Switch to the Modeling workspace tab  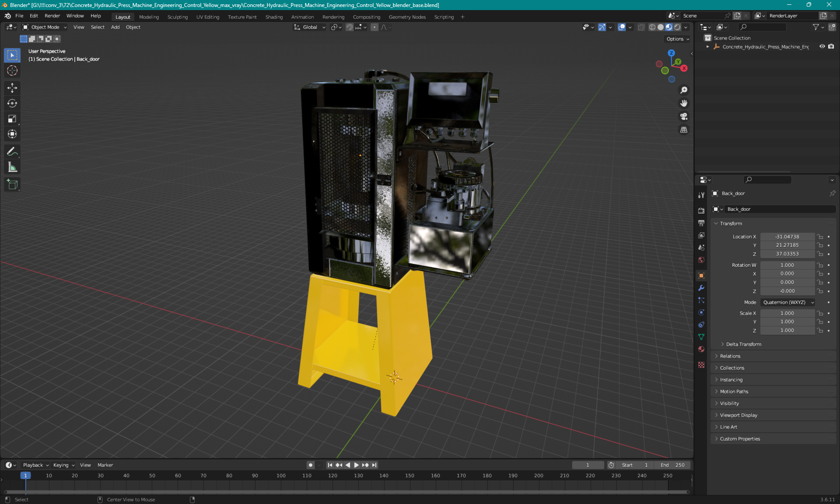pyautogui.click(x=149, y=17)
